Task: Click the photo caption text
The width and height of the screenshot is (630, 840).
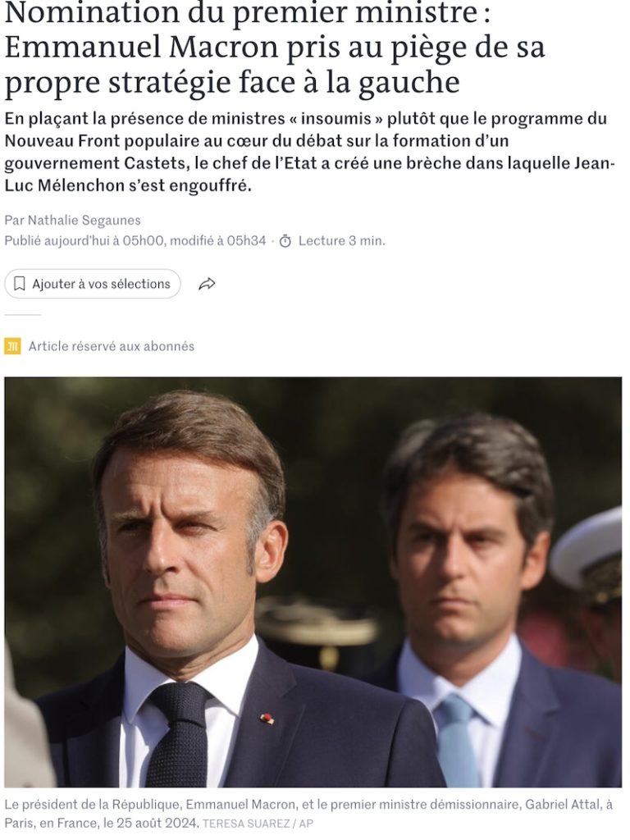Action: tap(308, 813)
